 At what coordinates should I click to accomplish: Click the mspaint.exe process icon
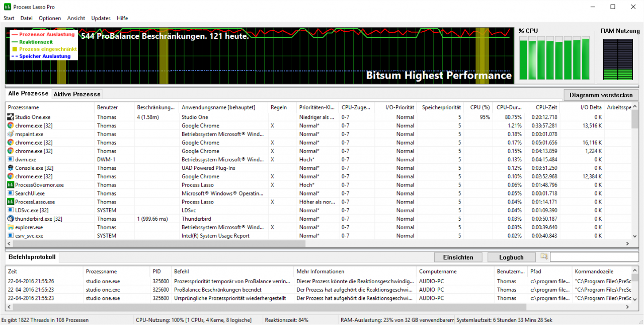click(11, 134)
